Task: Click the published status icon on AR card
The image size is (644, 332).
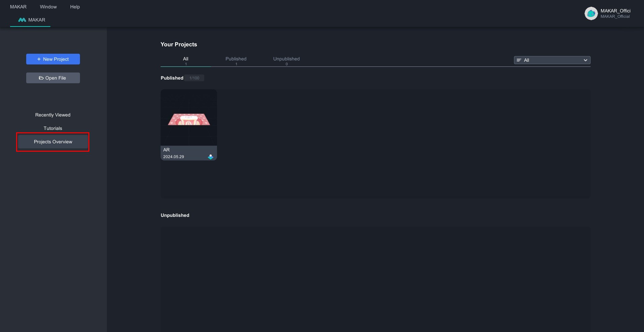Action: (211, 157)
